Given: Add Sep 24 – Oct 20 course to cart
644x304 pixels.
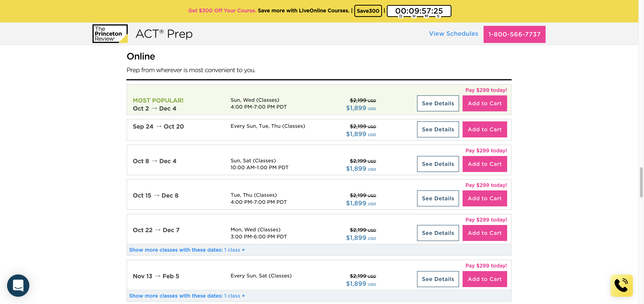Looking at the screenshot, I should click(x=484, y=129).
